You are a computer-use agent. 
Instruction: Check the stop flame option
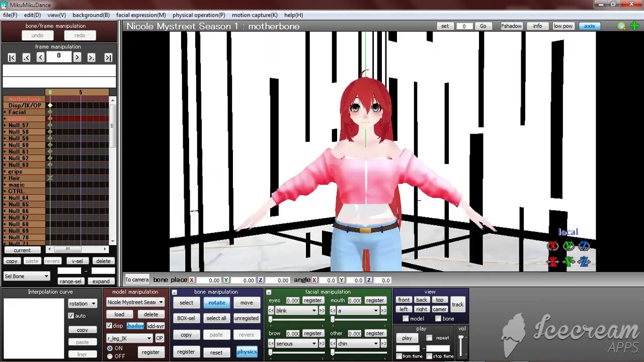(x=429, y=356)
